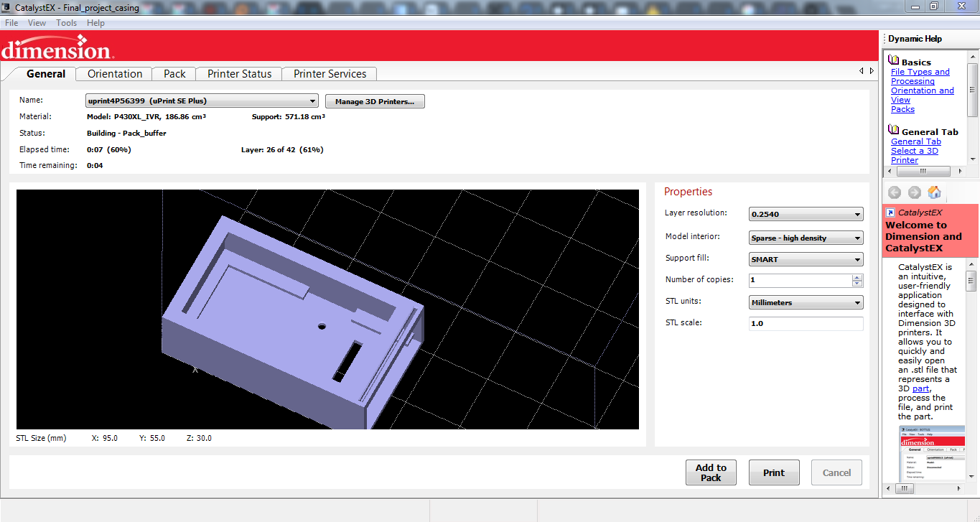Click the Elapsed time '0:07 (60%)' value

(x=109, y=150)
